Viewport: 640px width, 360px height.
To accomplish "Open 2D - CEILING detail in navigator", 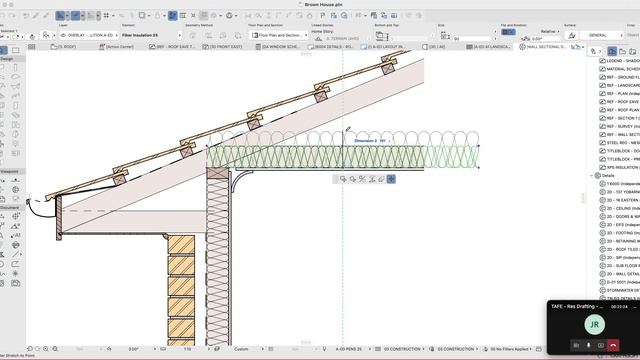I will (619, 208).
